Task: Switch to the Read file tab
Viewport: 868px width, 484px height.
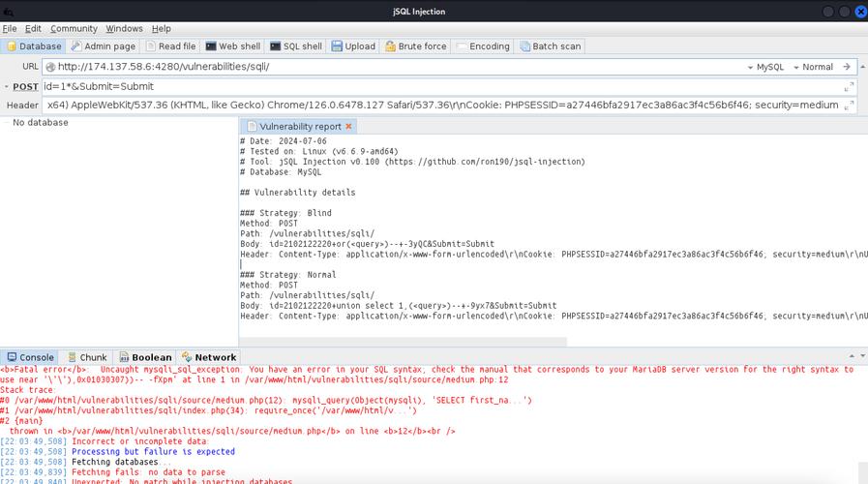Action: tap(170, 46)
